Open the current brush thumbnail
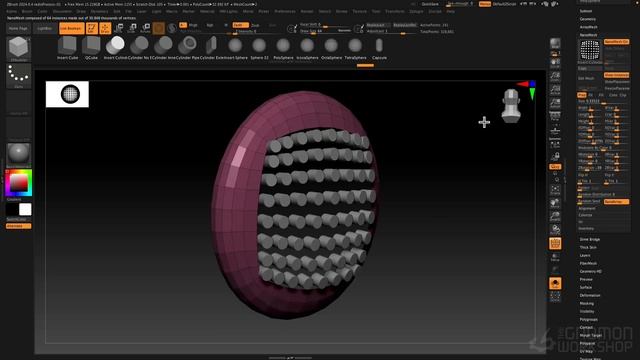Image resolution: width=640 pixels, height=360 pixels. pyautogui.click(x=18, y=49)
